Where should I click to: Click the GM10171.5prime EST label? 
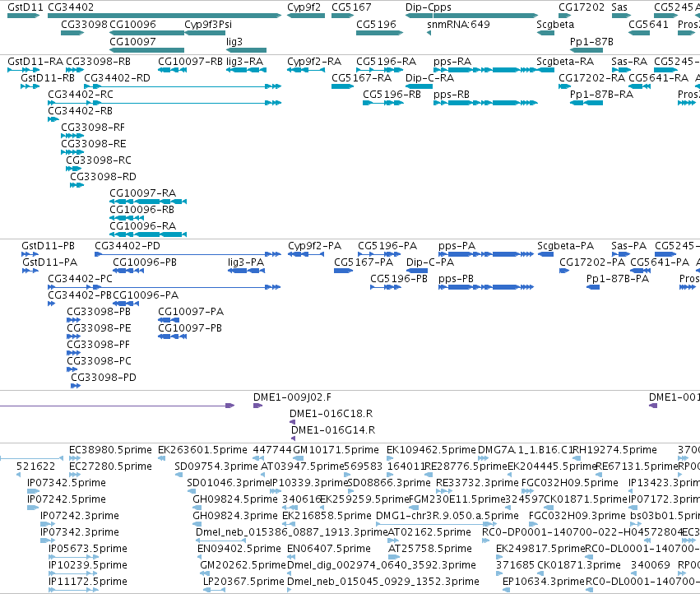pos(336,450)
